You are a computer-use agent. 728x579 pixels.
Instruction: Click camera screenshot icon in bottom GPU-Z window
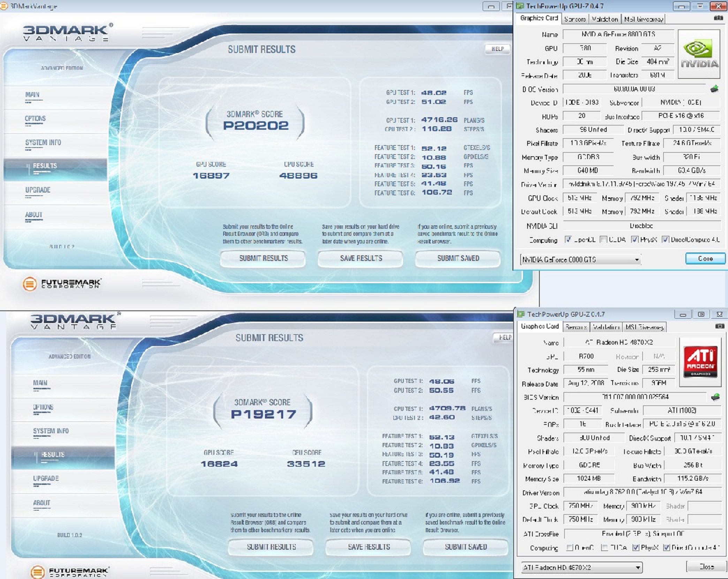tap(719, 326)
